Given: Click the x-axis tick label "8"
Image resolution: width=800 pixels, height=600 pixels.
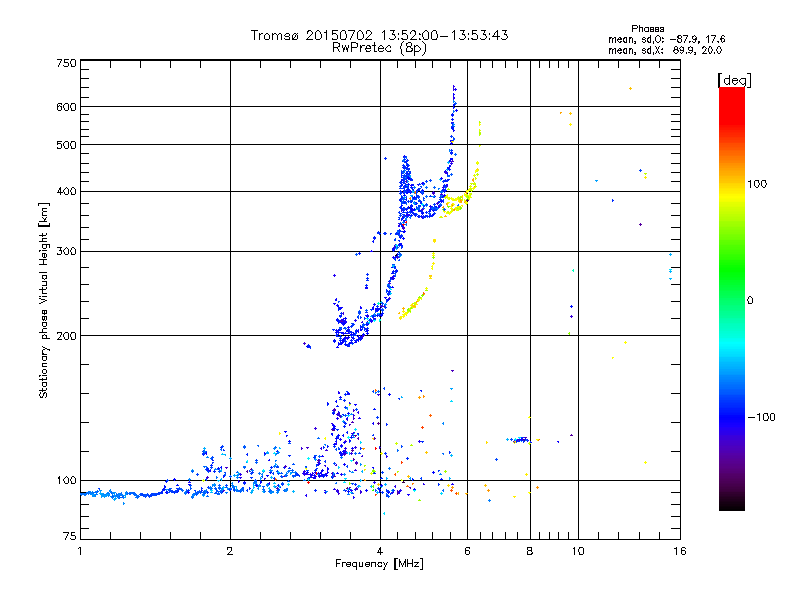Looking at the screenshot, I should [530, 551].
